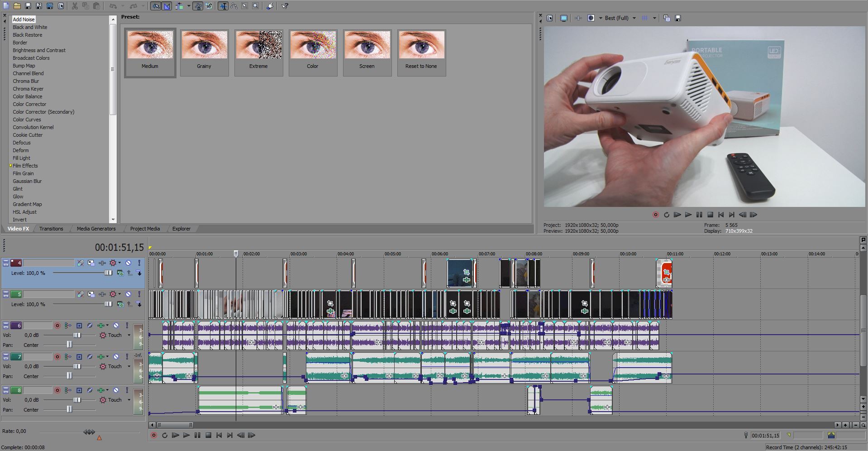868x451 pixels.
Task: Open automation settings dropdown on track 5
Action: pos(119,294)
